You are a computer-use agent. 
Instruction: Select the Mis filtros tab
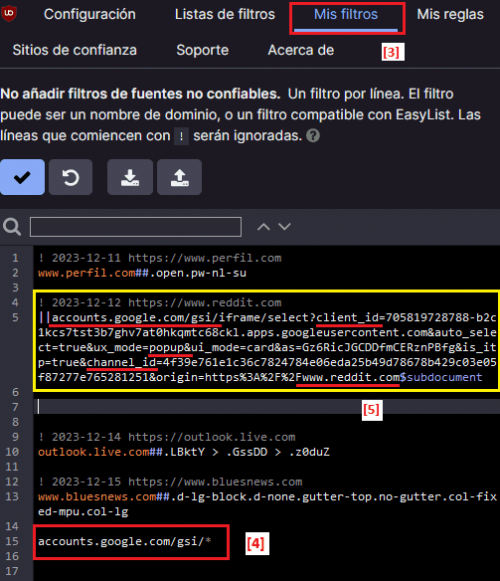tap(346, 14)
